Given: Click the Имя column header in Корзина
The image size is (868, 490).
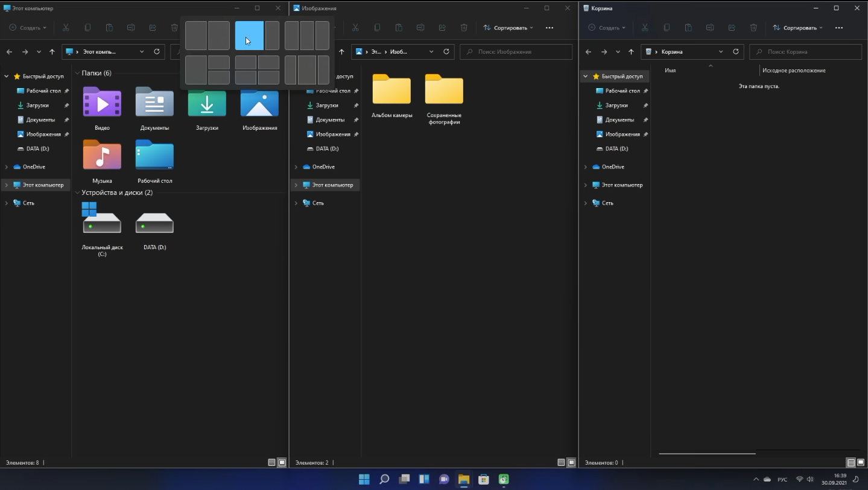Looking at the screenshot, I should coord(670,71).
